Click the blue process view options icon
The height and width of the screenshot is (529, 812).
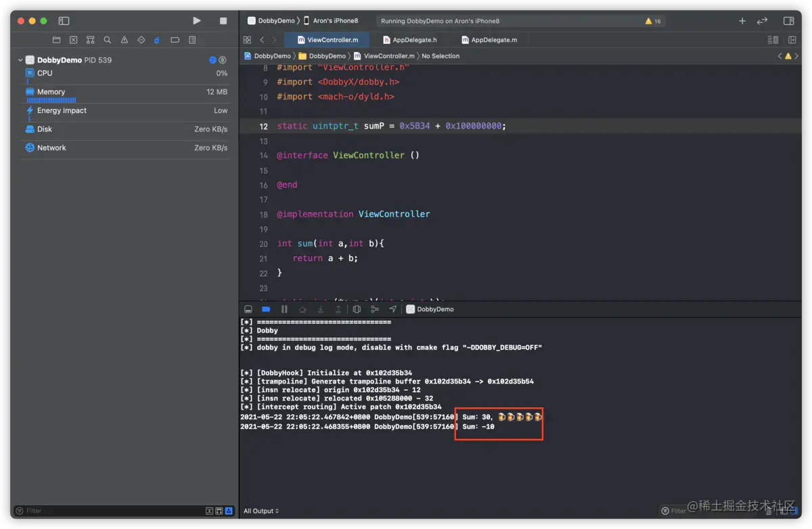(x=212, y=60)
